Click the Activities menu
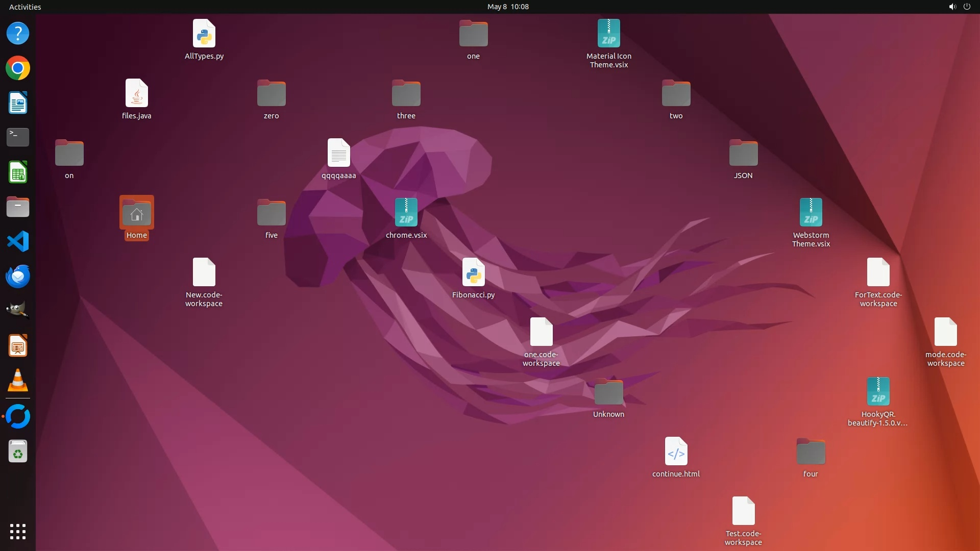 (x=25, y=7)
